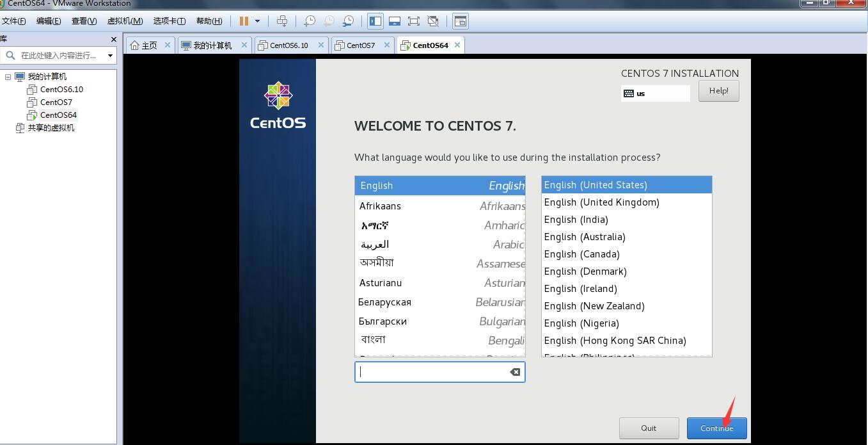Click the Unity mode toolbar icon
This screenshot has width=868, height=445.
coord(433,21)
